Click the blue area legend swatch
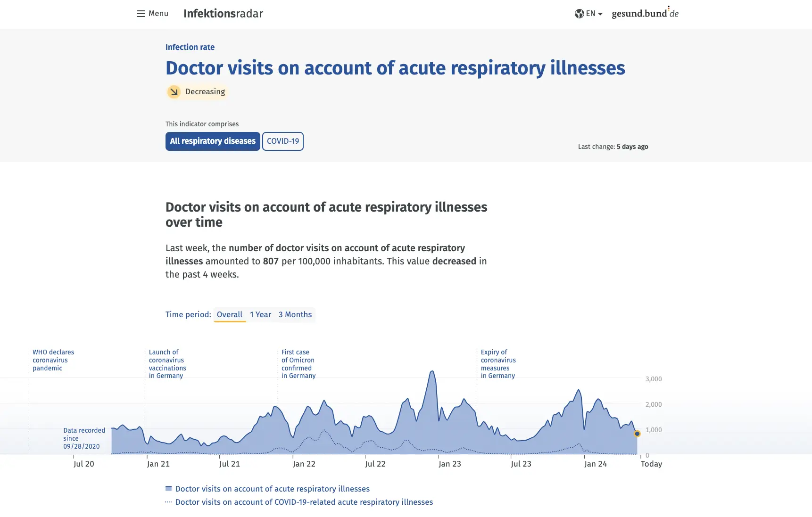Screen dimensions: 812x517 168,489
